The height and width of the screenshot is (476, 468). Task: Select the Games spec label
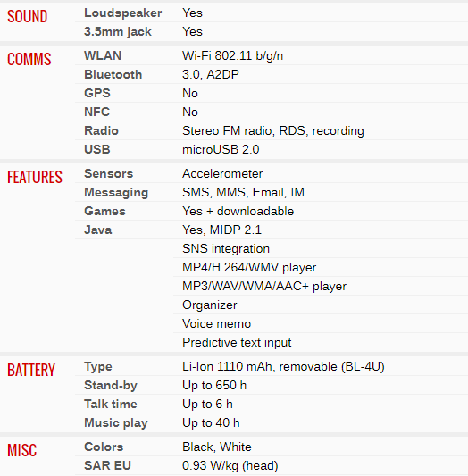[104, 212]
